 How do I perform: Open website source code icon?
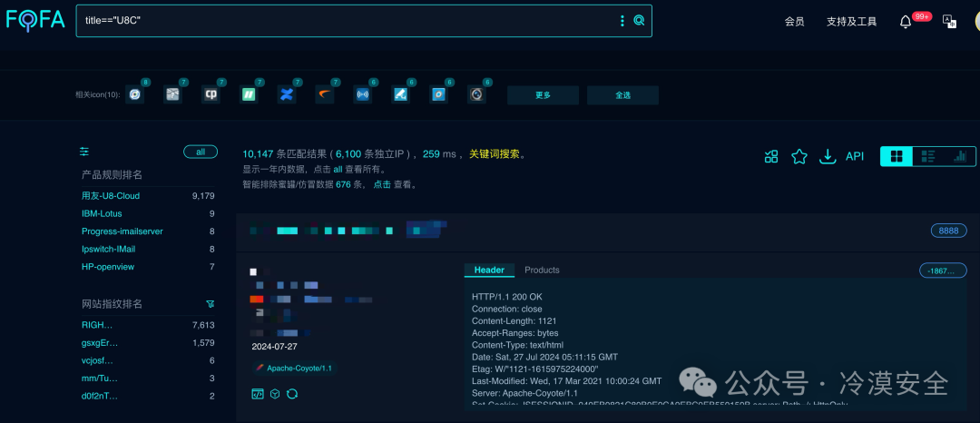258,394
